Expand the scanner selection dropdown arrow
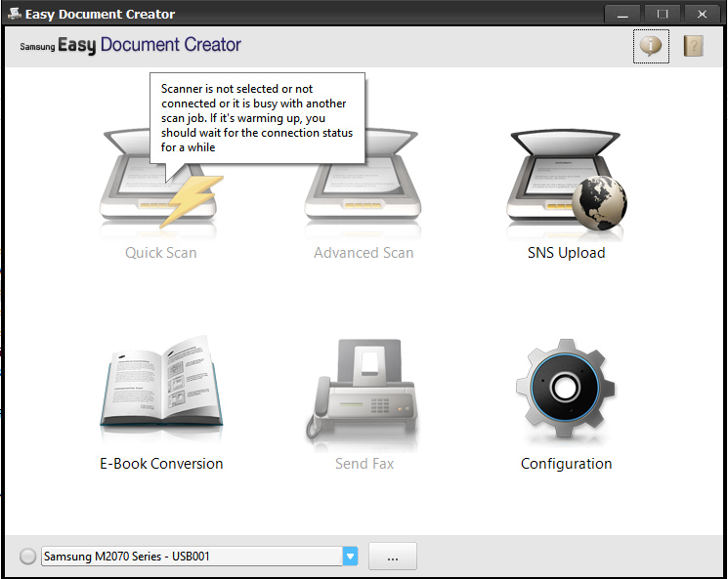The image size is (728, 579). [350, 556]
